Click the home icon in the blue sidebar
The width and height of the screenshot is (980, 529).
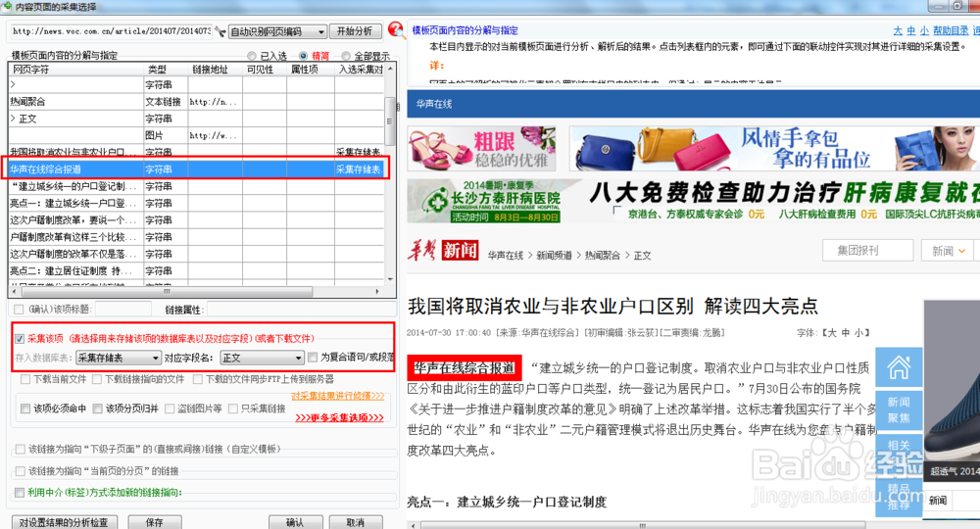coord(899,367)
